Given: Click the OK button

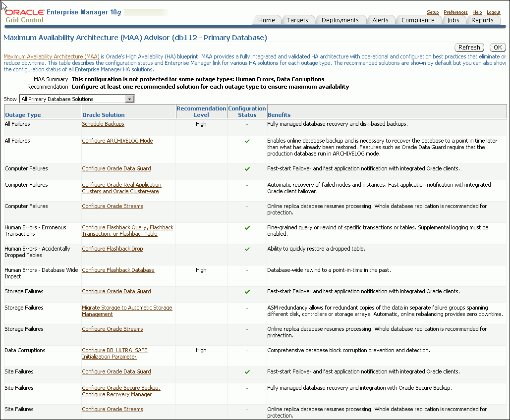Looking at the screenshot, I should (498, 48).
